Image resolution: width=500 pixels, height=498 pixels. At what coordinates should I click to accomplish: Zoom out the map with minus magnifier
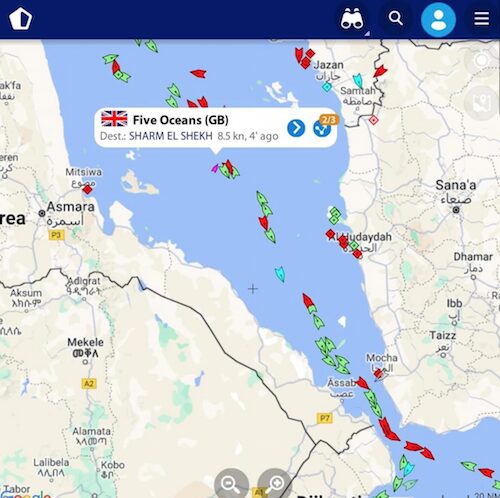click(x=231, y=483)
